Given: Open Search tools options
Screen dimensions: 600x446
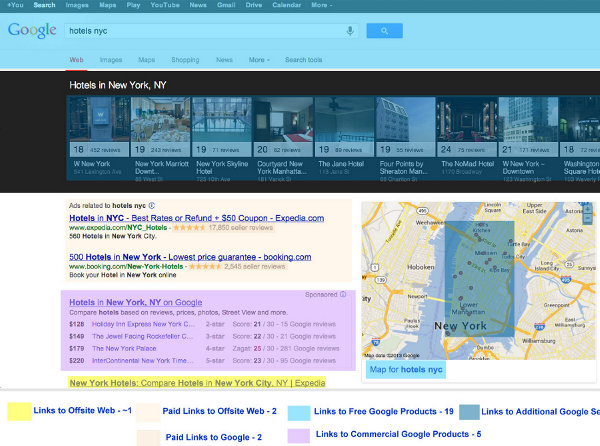Looking at the screenshot, I should (303, 60).
